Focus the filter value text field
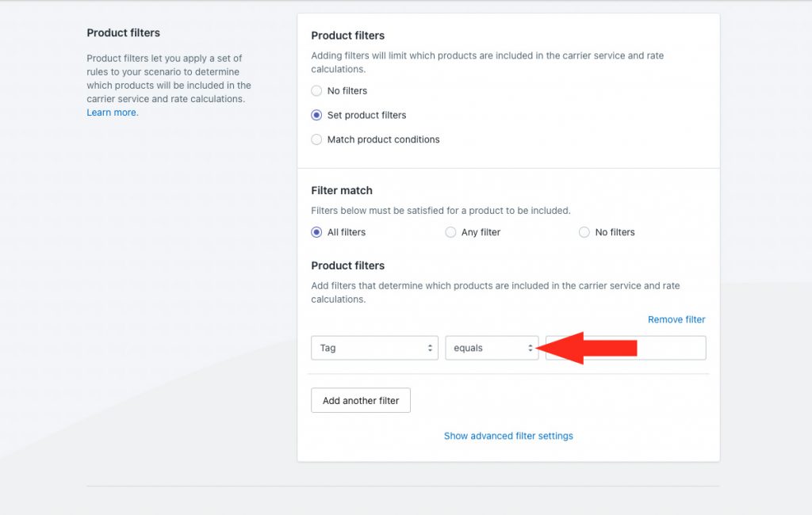The width and height of the screenshot is (812, 515). coord(626,348)
